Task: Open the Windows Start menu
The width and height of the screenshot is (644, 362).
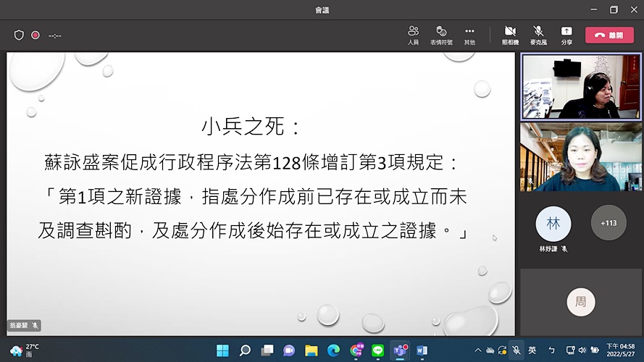Action: click(x=222, y=350)
